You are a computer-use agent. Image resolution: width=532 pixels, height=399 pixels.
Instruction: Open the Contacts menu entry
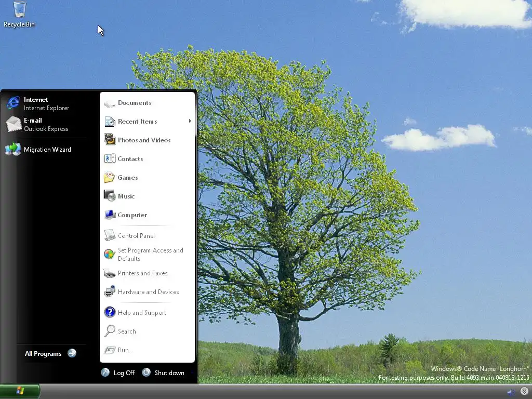(x=147, y=158)
